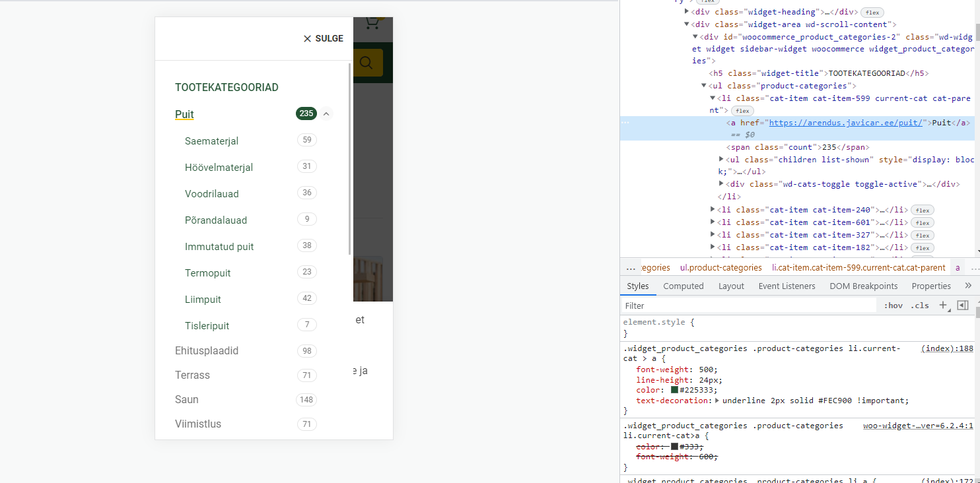The width and height of the screenshot is (980, 483).
Task: Go to the Saun category
Action: pos(187,399)
